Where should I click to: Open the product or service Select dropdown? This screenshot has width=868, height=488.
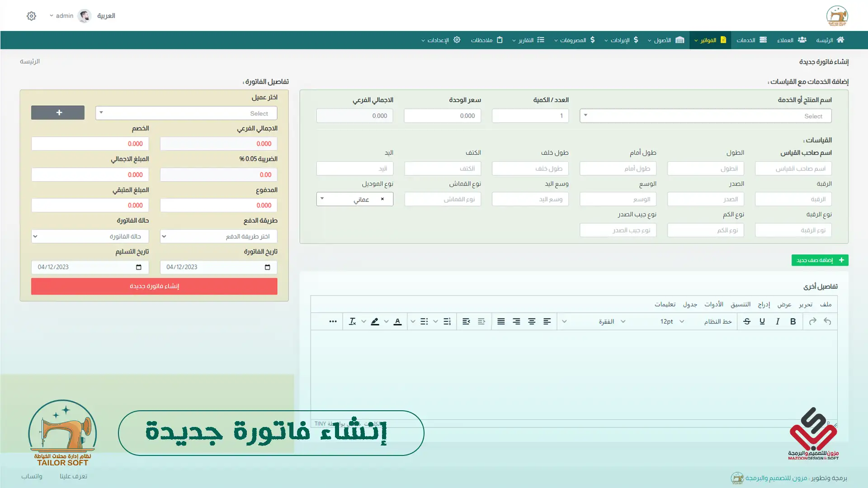pos(705,116)
